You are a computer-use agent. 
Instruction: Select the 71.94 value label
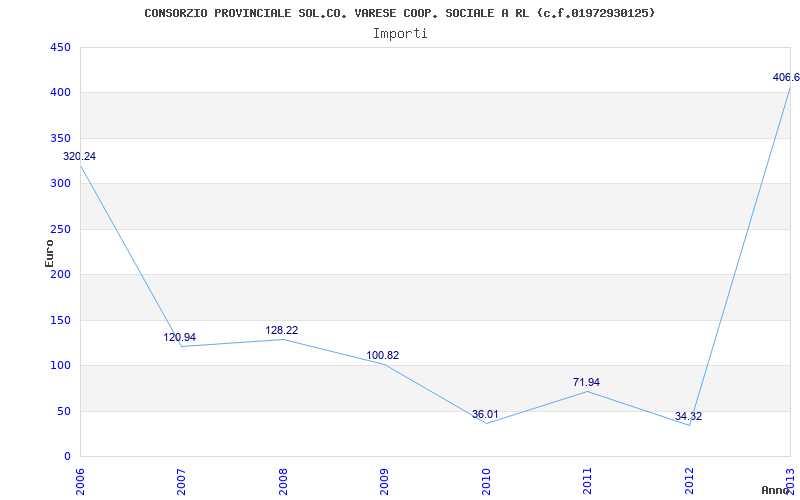586,382
